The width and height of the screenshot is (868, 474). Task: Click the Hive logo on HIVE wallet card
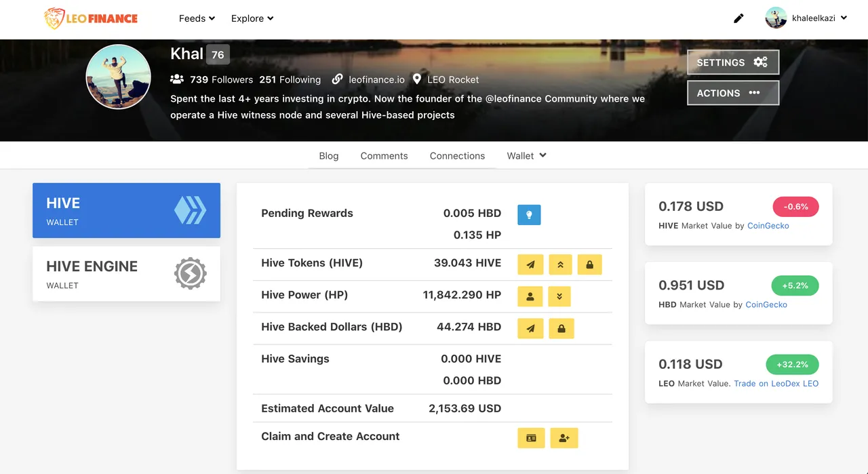click(190, 211)
